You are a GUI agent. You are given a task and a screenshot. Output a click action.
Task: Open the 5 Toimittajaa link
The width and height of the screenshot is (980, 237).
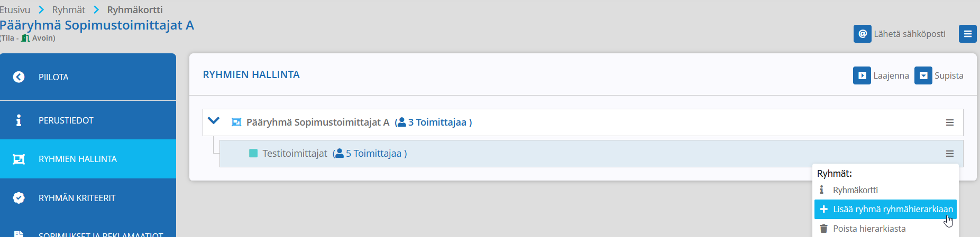click(370, 154)
